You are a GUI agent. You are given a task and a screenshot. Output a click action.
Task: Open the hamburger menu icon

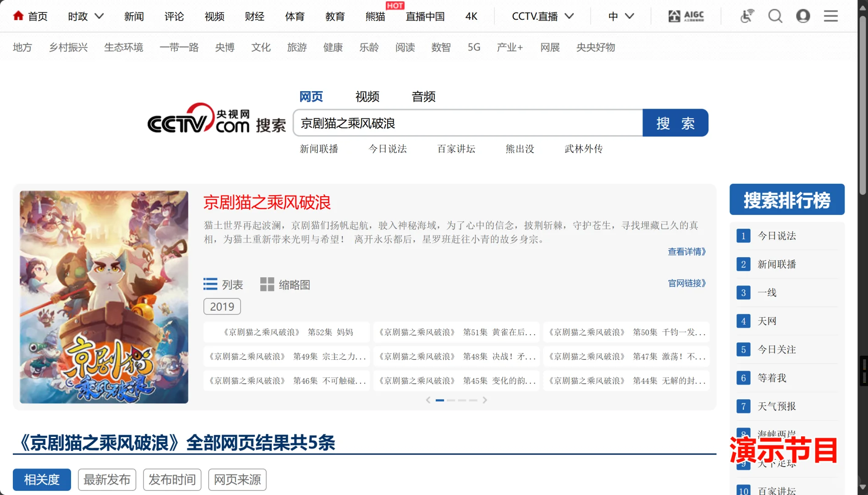[831, 16]
